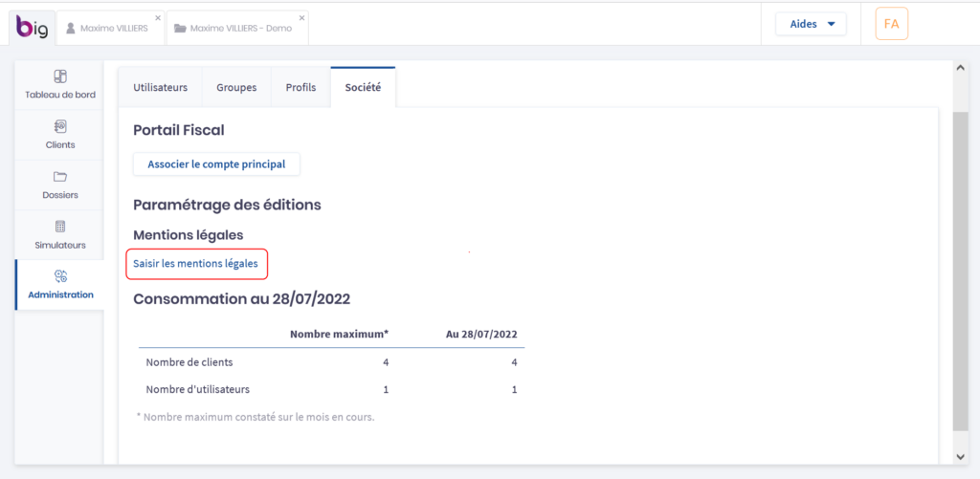Expand the Aides dropdown menu

pyautogui.click(x=811, y=24)
